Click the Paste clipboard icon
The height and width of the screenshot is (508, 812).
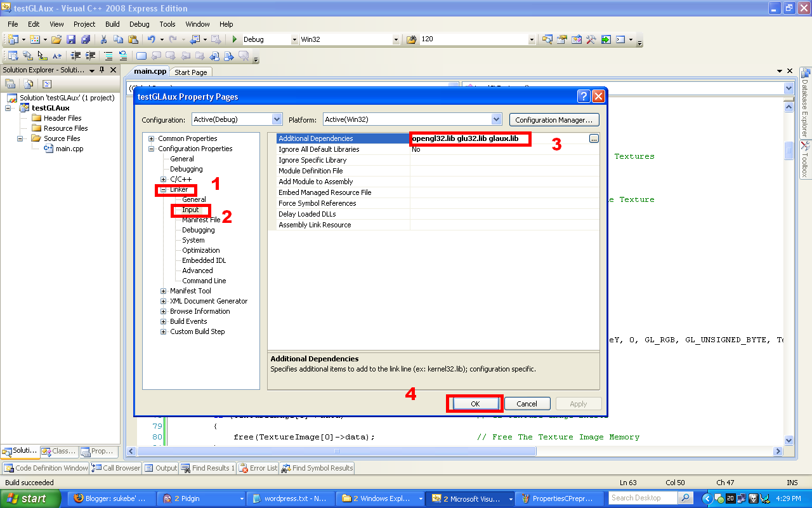pyautogui.click(x=133, y=39)
